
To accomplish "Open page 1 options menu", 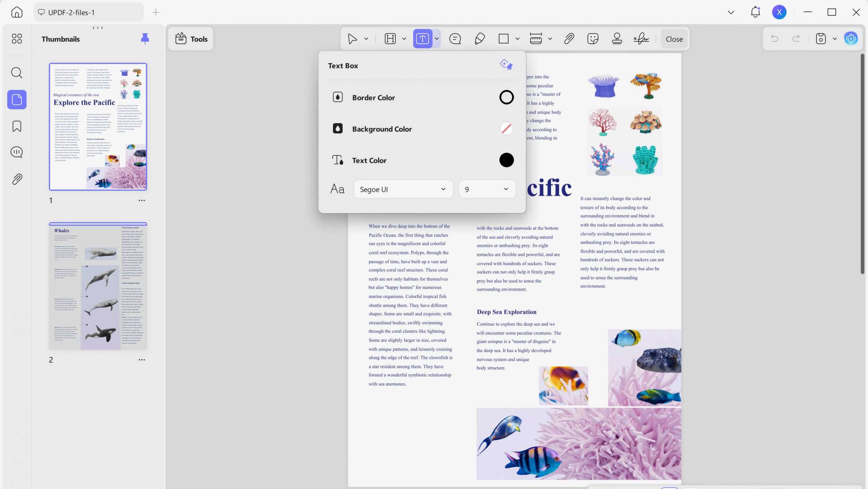I will [142, 201].
